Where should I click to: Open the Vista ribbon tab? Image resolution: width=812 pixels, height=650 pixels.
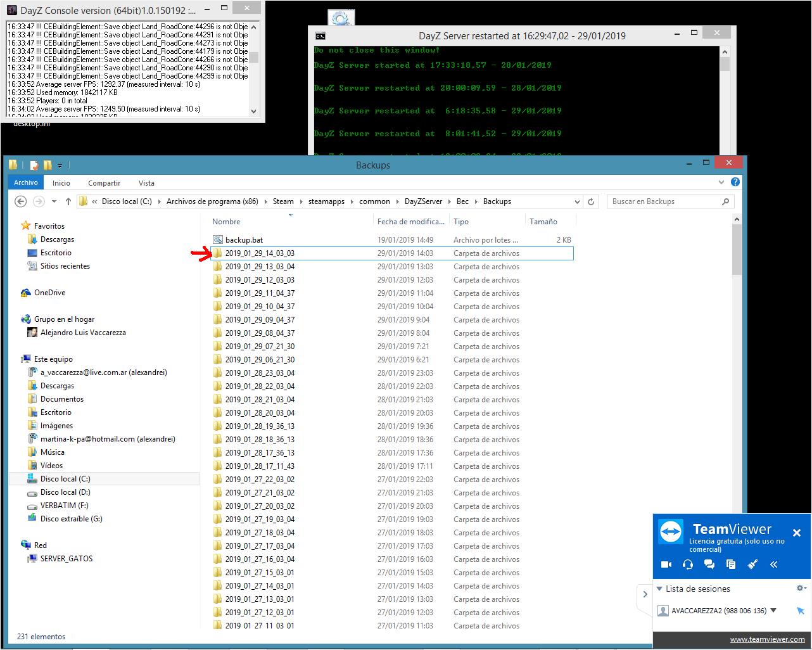[x=146, y=183]
